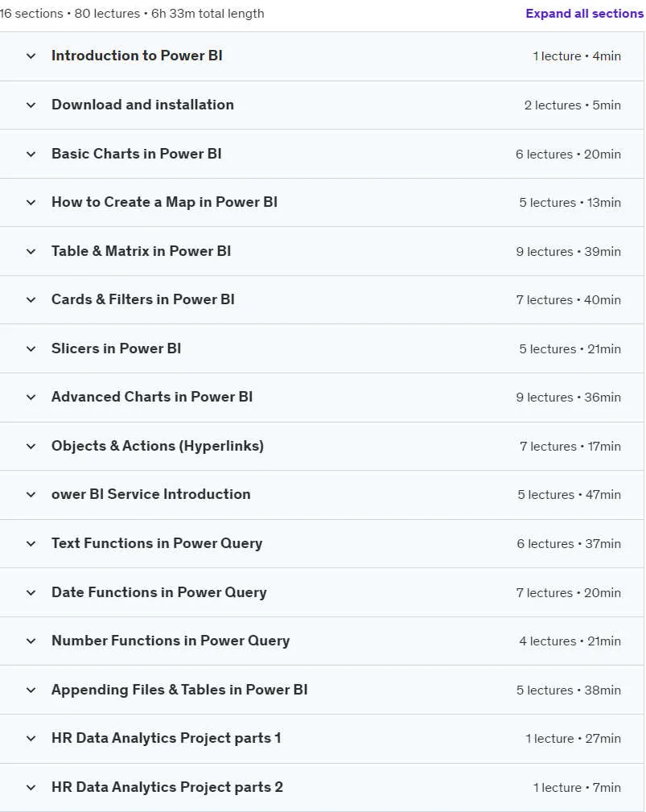
Task: Expand Download and installation section chevron
Action: (x=31, y=105)
